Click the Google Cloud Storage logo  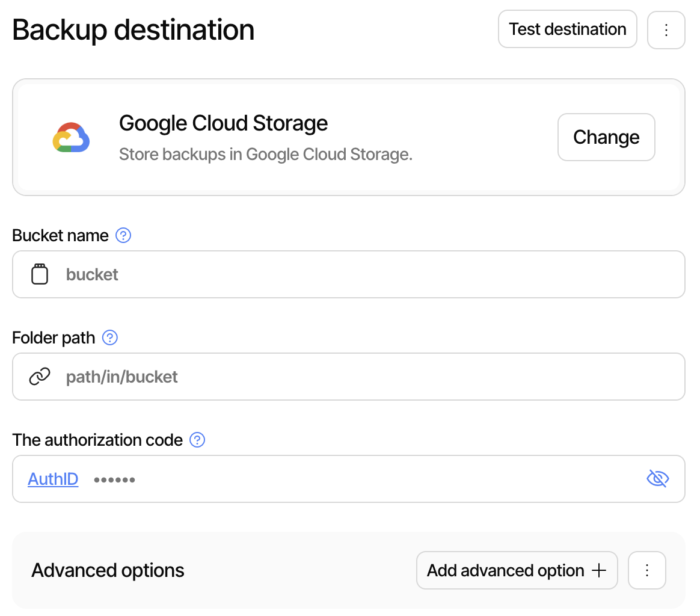[72, 137]
